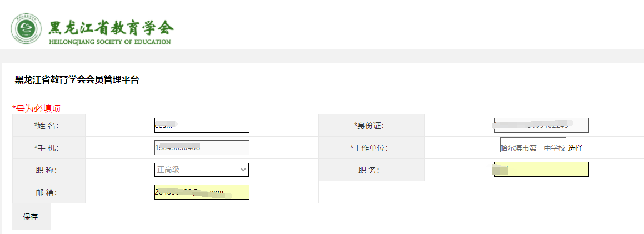Click the 手机 phone number field
This screenshot has height=234, width=644.
point(202,147)
